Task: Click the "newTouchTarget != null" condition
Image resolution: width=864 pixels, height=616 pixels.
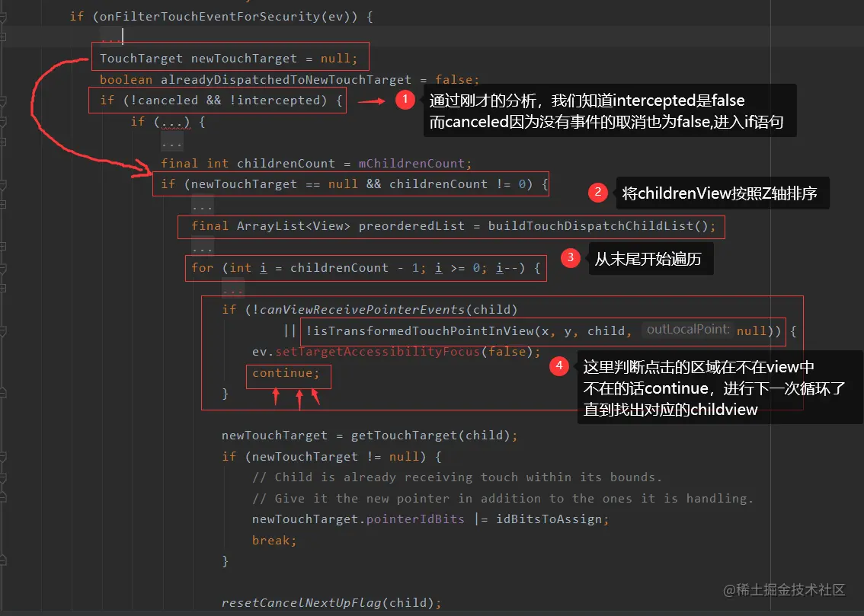Action: click(x=335, y=456)
